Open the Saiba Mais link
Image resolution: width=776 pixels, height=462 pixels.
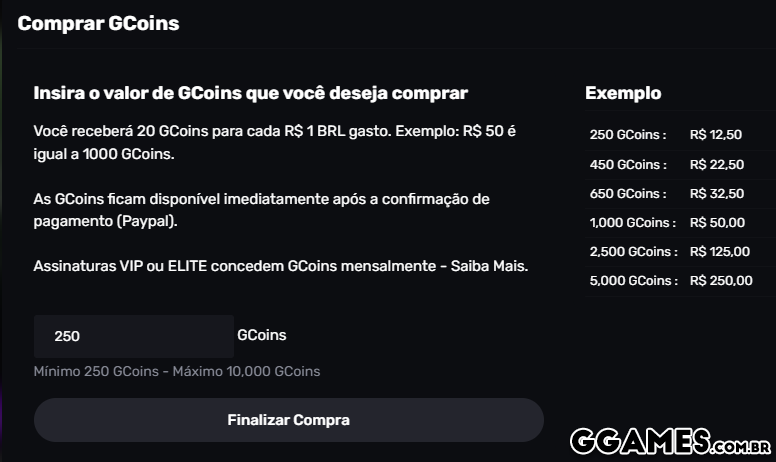click(x=490, y=267)
